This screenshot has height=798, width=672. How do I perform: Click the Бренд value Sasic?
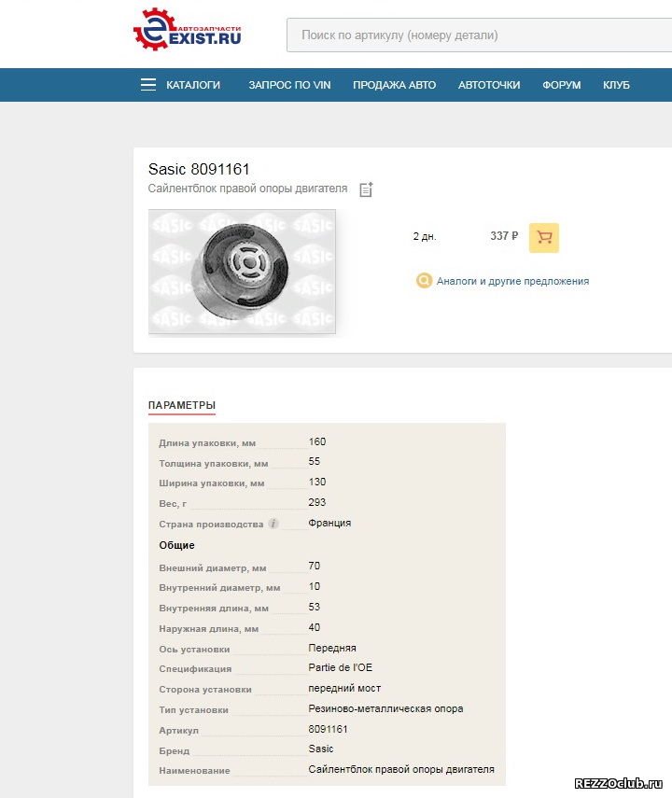[x=321, y=749]
